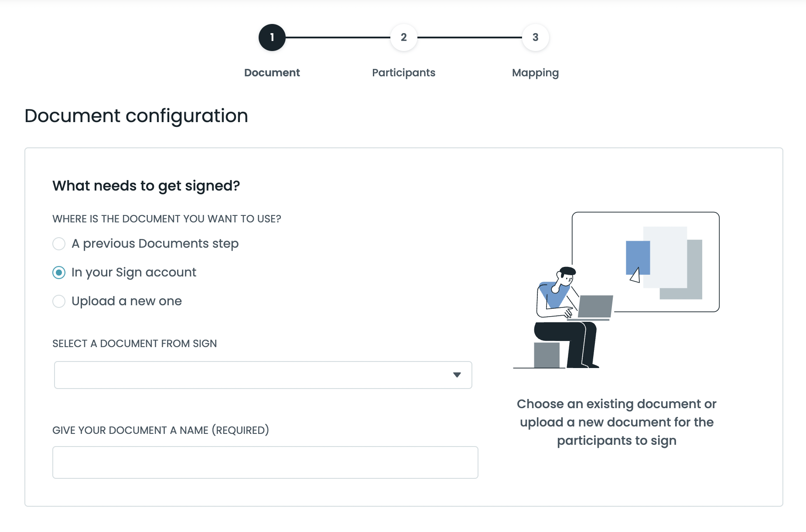Click the dropdown chevron arrow to list documents
The height and width of the screenshot is (532, 806).
[456, 375]
